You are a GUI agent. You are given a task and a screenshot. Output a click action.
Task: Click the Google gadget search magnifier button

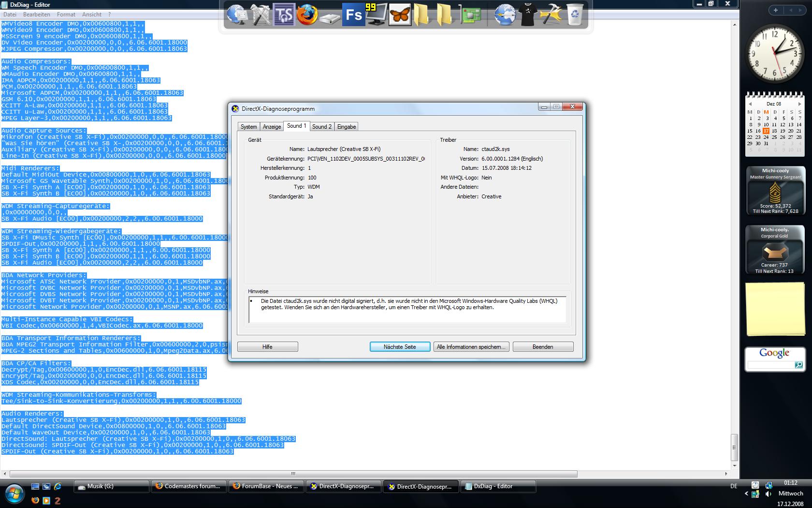click(x=798, y=365)
